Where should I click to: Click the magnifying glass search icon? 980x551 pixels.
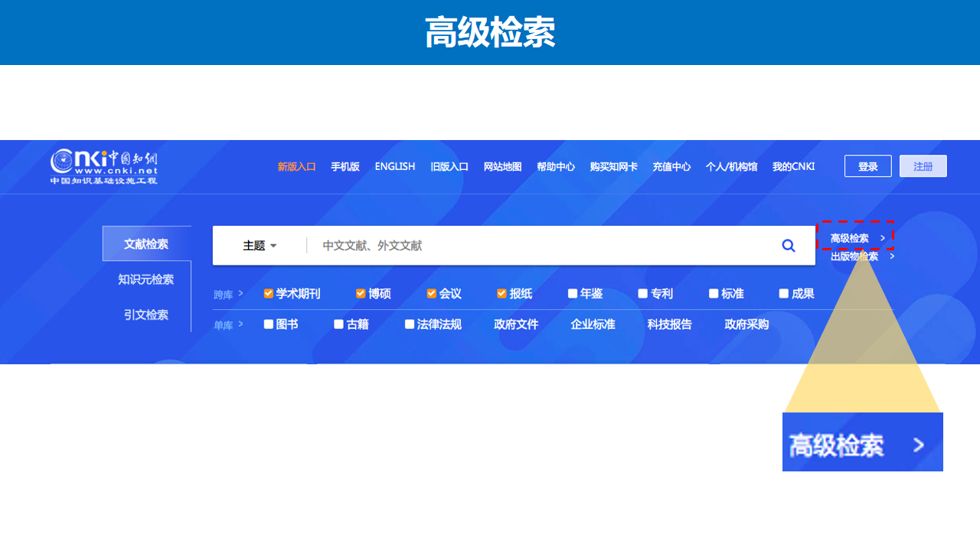tap(788, 246)
